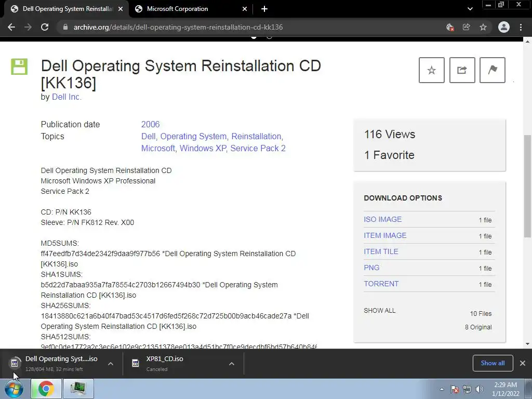Bookmark this page with the star icon

483,27
